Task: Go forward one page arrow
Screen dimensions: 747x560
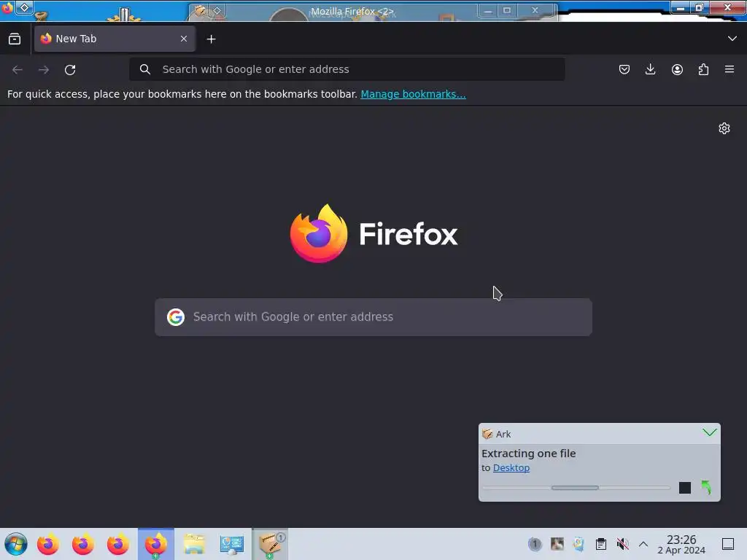Action: (44, 69)
